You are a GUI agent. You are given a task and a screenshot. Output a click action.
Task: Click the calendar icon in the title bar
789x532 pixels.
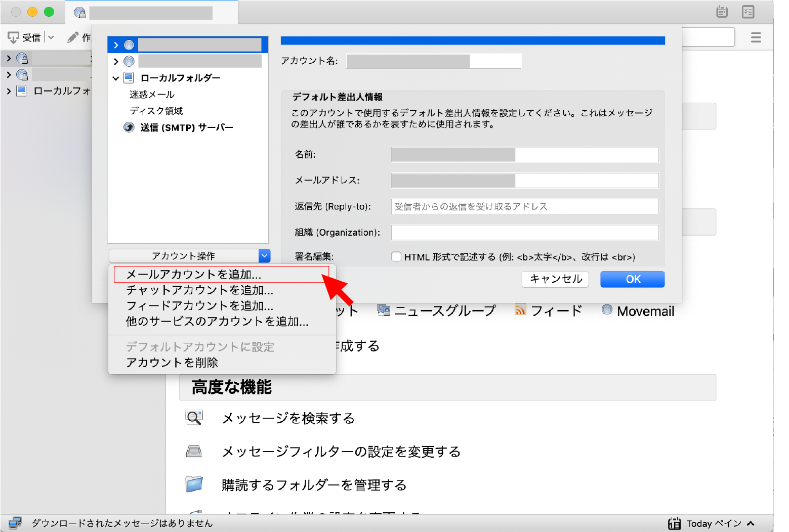pos(722,12)
